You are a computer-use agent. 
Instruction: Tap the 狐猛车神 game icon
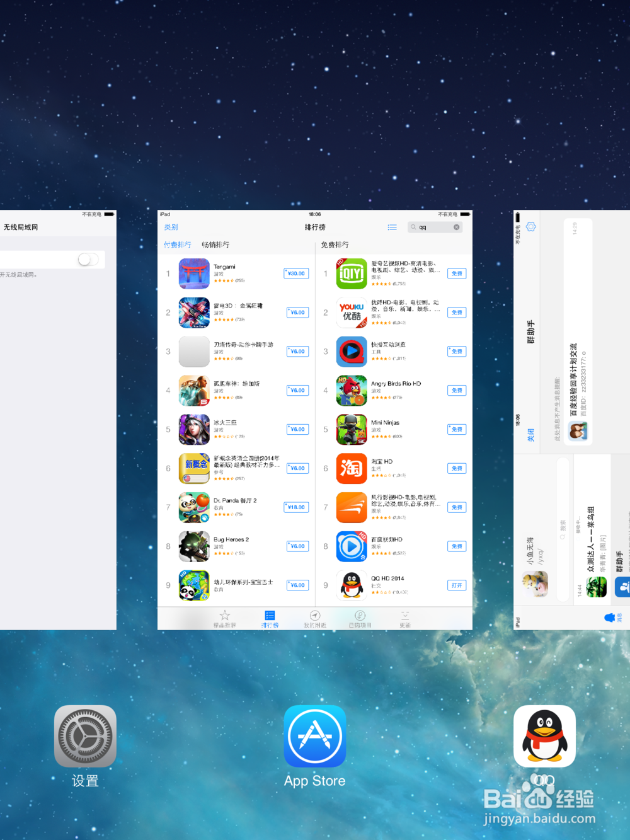click(194, 391)
